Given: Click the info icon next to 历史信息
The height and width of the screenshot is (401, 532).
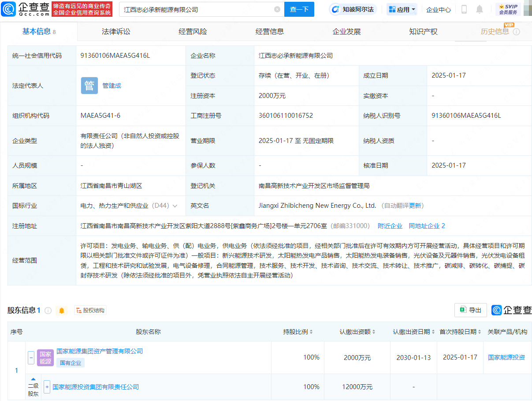Looking at the screenshot, I should pos(517,32).
